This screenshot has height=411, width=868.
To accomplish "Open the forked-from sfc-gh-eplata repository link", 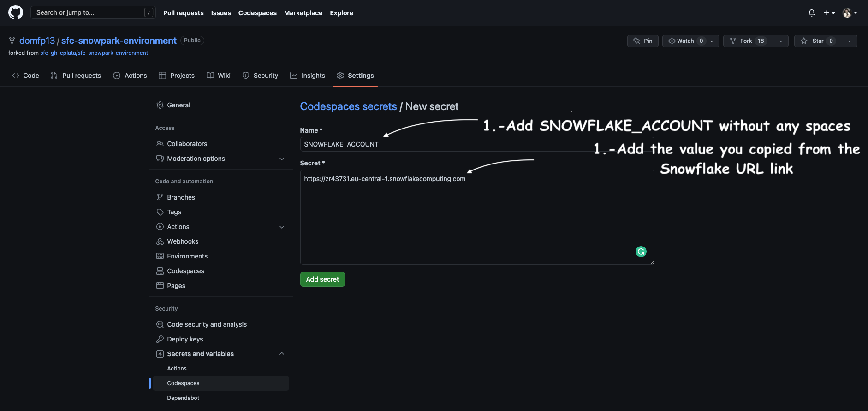I will pyautogui.click(x=94, y=53).
